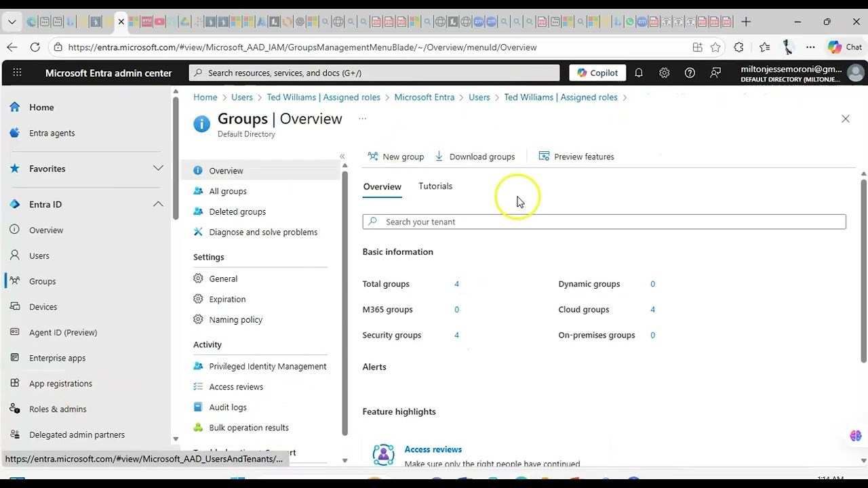The height and width of the screenshot is (488, 868).
Task: Open Roles & admins in sidebar
Action: pos(58,409)
